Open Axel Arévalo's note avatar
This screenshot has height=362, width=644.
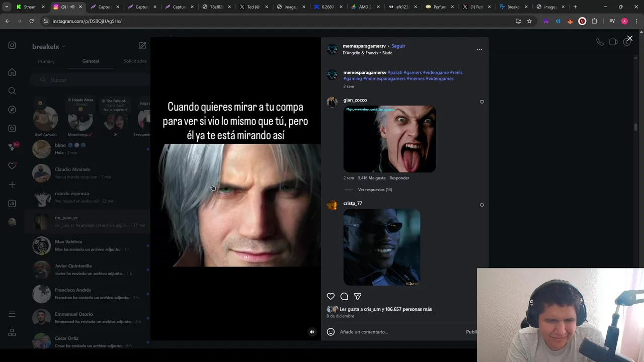tap(45, 120)
